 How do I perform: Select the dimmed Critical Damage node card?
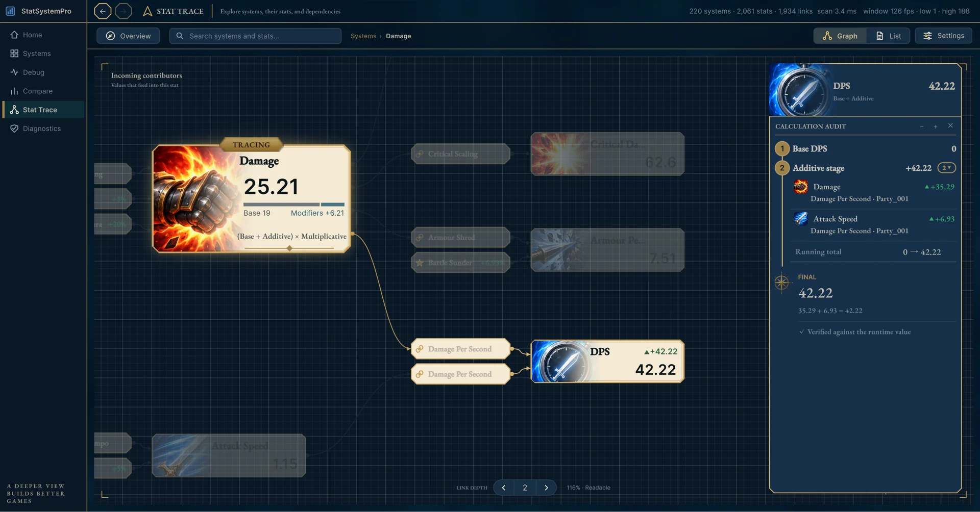click(607, 154)
